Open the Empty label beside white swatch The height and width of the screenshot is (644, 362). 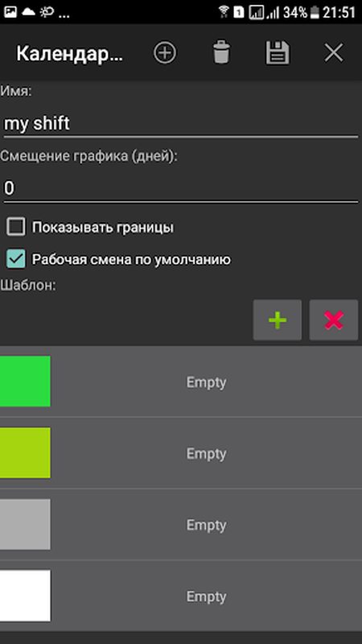pyautogui.click(x=206, y=597)
